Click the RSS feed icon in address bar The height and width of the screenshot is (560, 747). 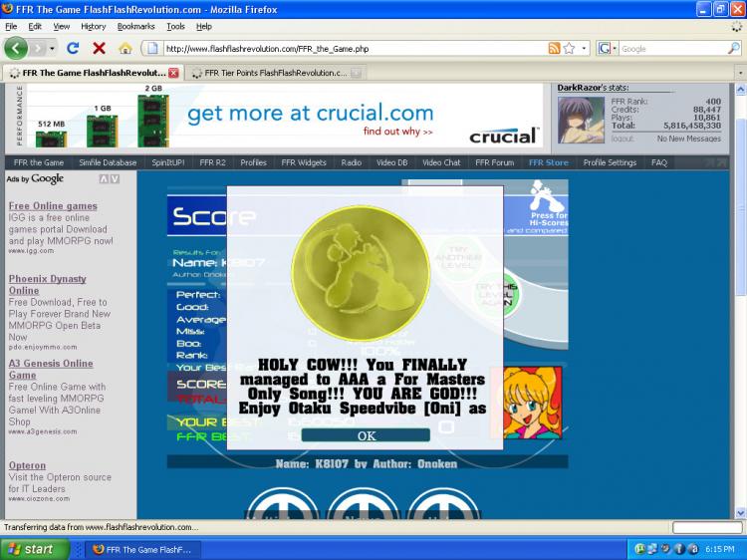pyautogui.click(x=554, y=48)
